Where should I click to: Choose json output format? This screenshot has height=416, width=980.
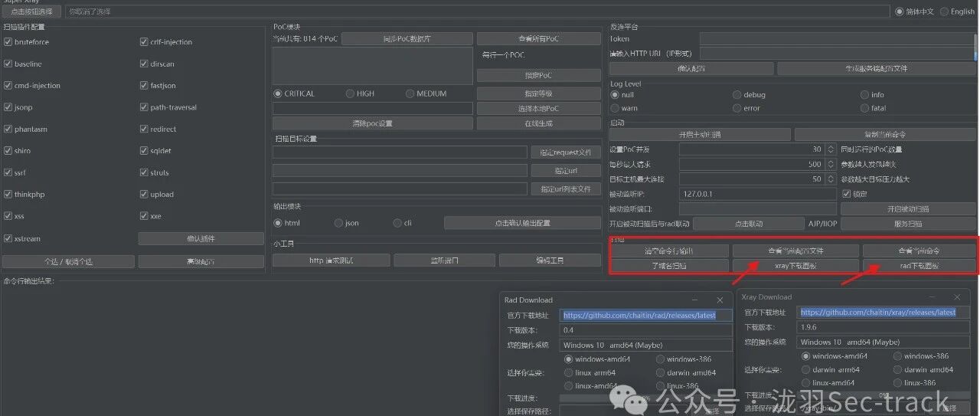tap(338, 223)
